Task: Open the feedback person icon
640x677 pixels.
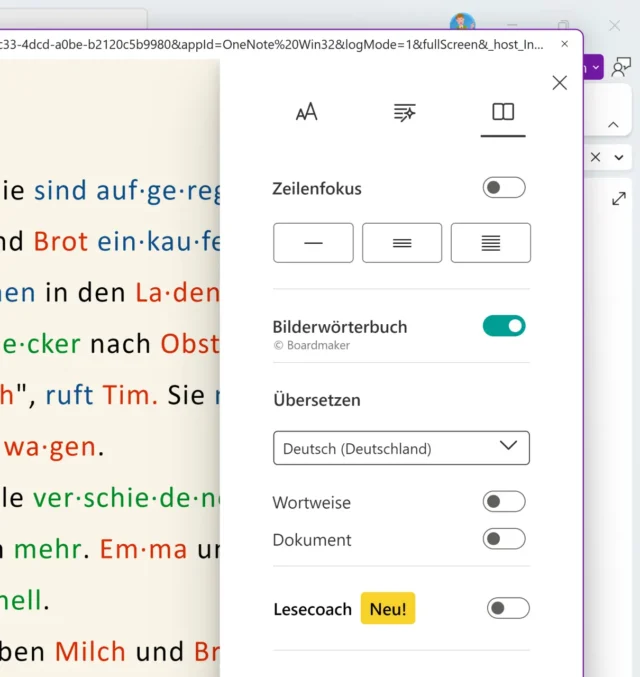Action: click(622, 67)
